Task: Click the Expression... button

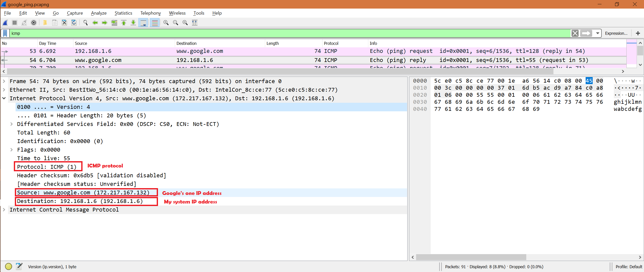Action: pos(616,33)
